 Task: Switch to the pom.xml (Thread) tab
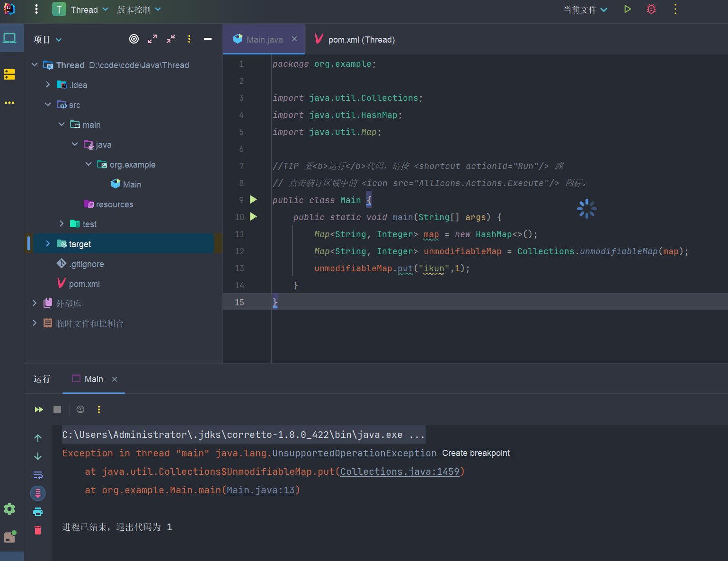point(355,39)
